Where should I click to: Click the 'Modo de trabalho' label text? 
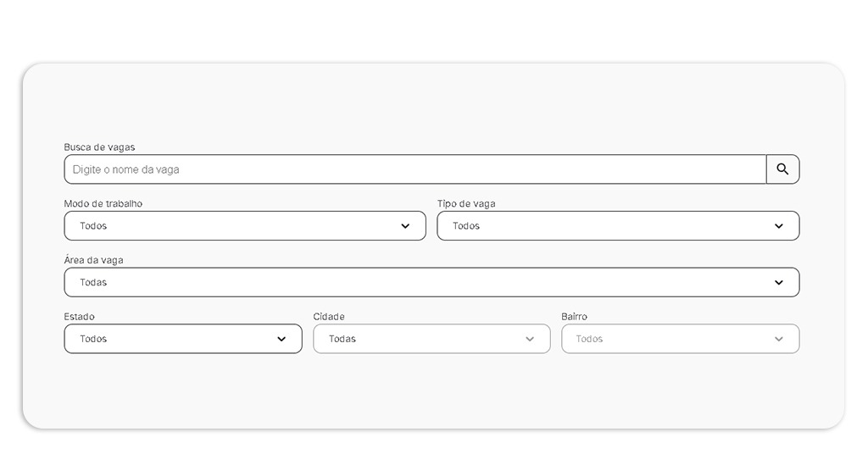[x=103, y=204]
